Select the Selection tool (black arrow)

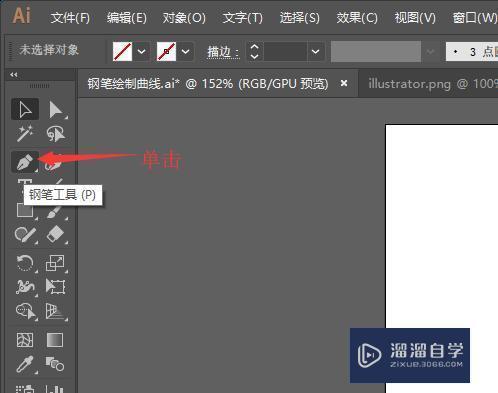25,109
